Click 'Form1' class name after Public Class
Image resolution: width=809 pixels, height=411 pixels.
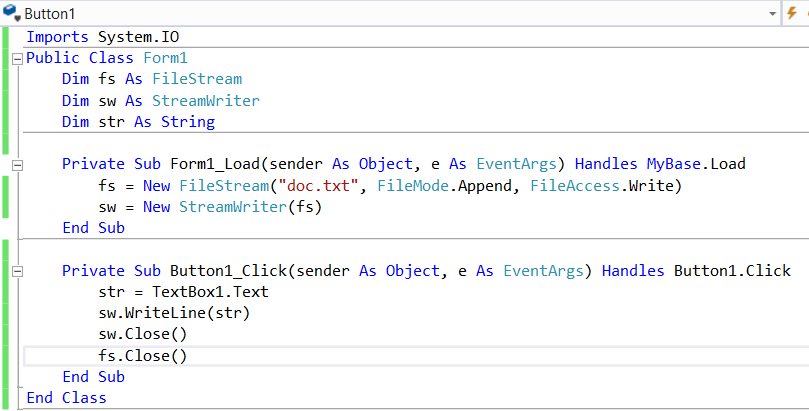(x=165, y=58)
